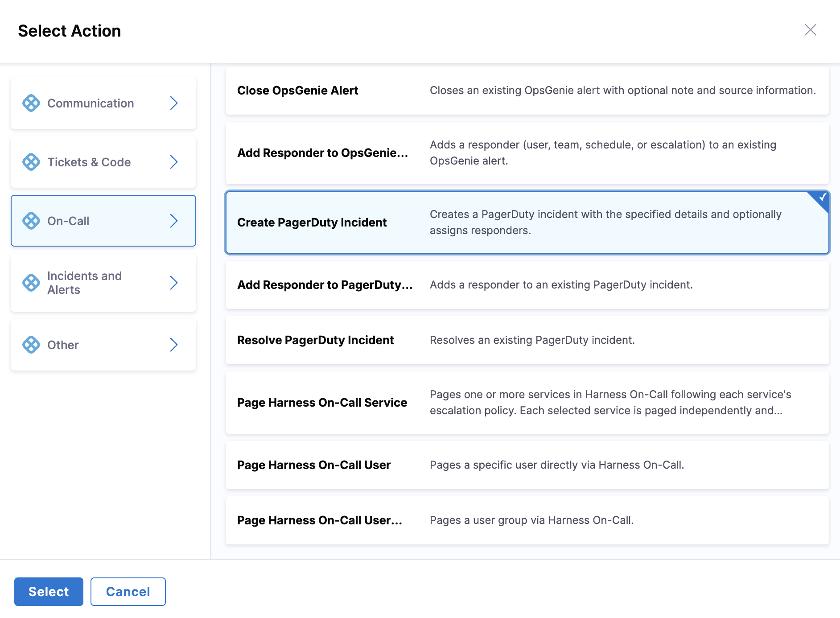The width and height of the screenshot is (840, 618).
Task: Choose Resolve PagerDuty Incident action
Action: pyautogui.click(x=527, y=340)
